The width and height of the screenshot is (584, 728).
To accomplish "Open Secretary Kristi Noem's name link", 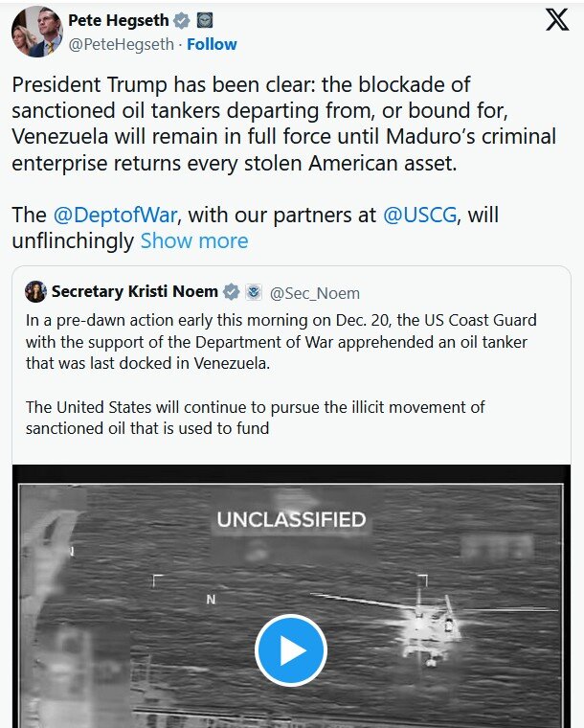I will coord(134,292).
